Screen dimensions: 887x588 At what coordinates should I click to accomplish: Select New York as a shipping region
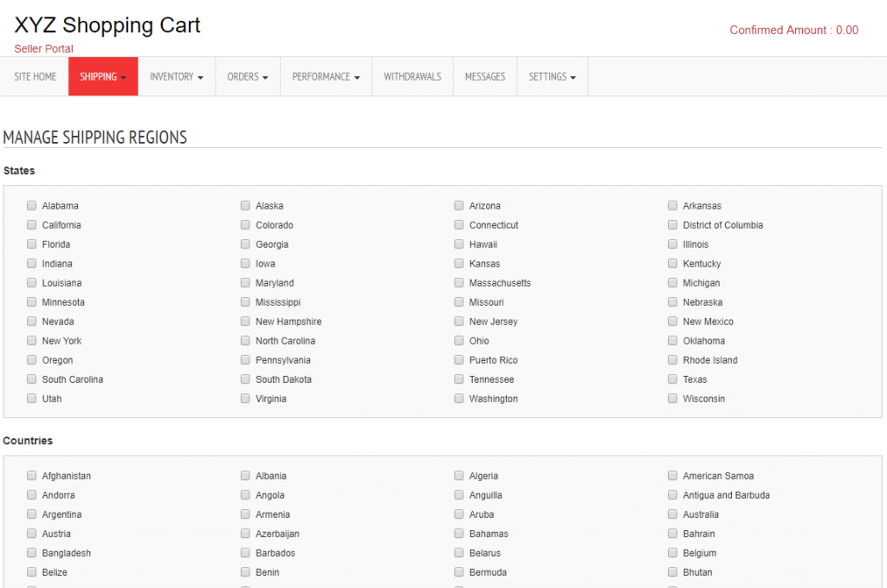[31, 340]
